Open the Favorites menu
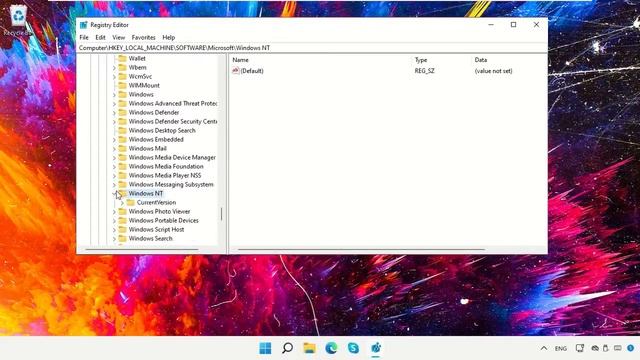The width and height of the screenshot is (640, 360). (143, 37)
